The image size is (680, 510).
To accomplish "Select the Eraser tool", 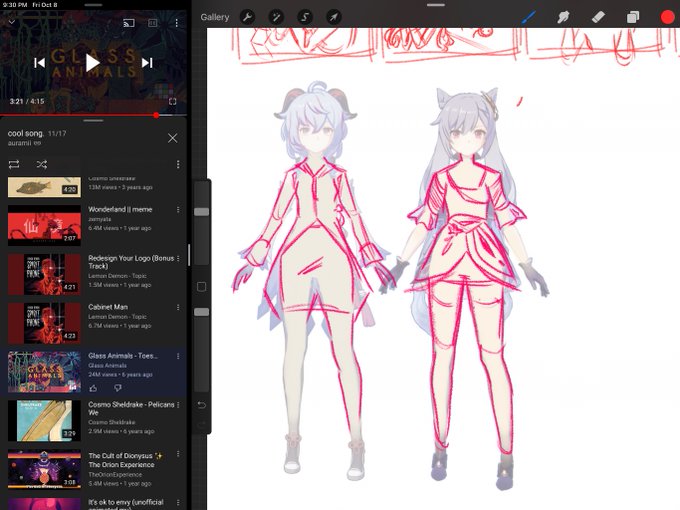I will [x=598, y=17].
